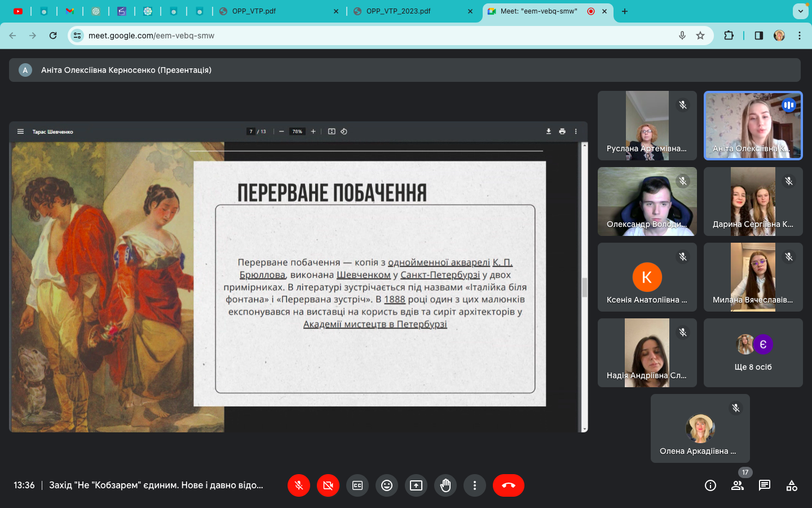Image resolution: width=812 pixels, height=508 pixels.
Task: Open more options in call controls
Action: coord(475,485)
